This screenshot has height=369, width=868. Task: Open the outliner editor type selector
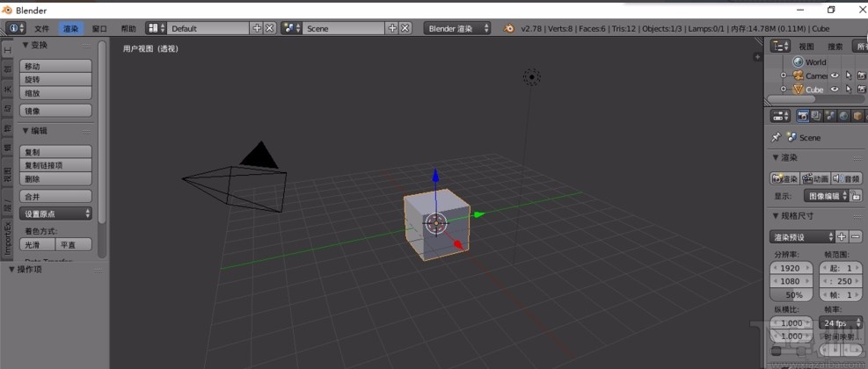tap(781, 46)
